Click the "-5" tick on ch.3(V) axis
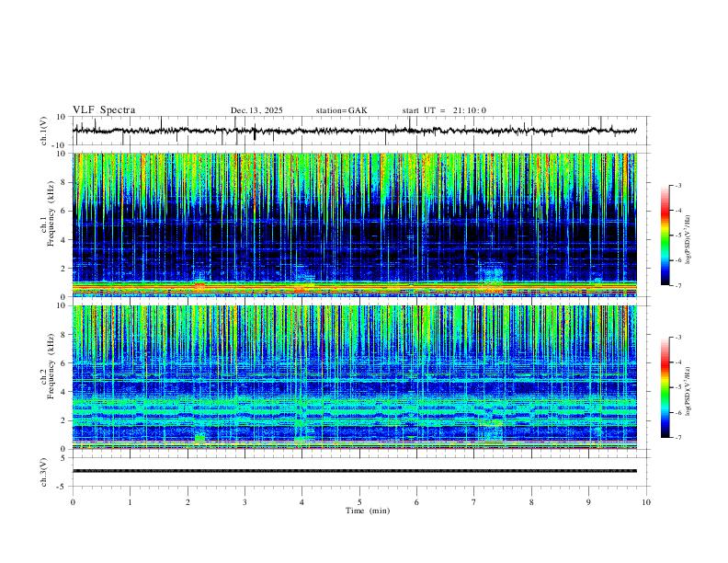Viewport: 728px width, 563px height. (x=63, y=487)
